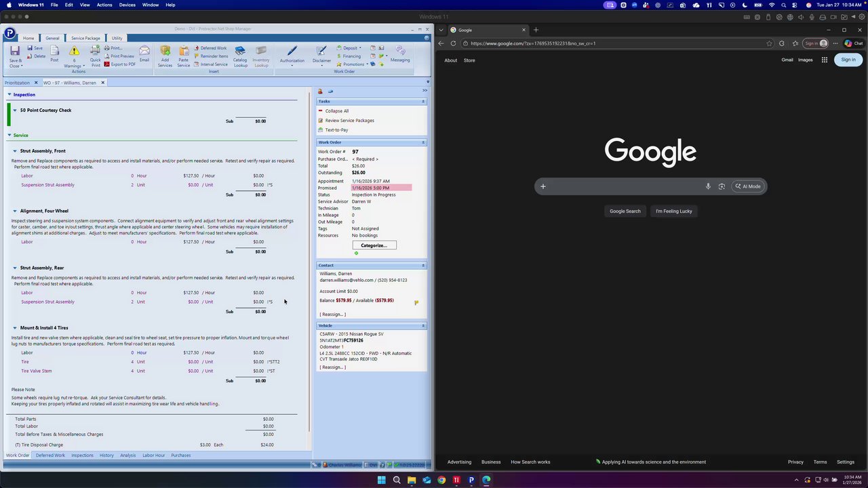The width and height of the screenshot is (868, 488).
Task: Open the Deposit dropdown
Action: pyautogui.click(x=349, y=48)
